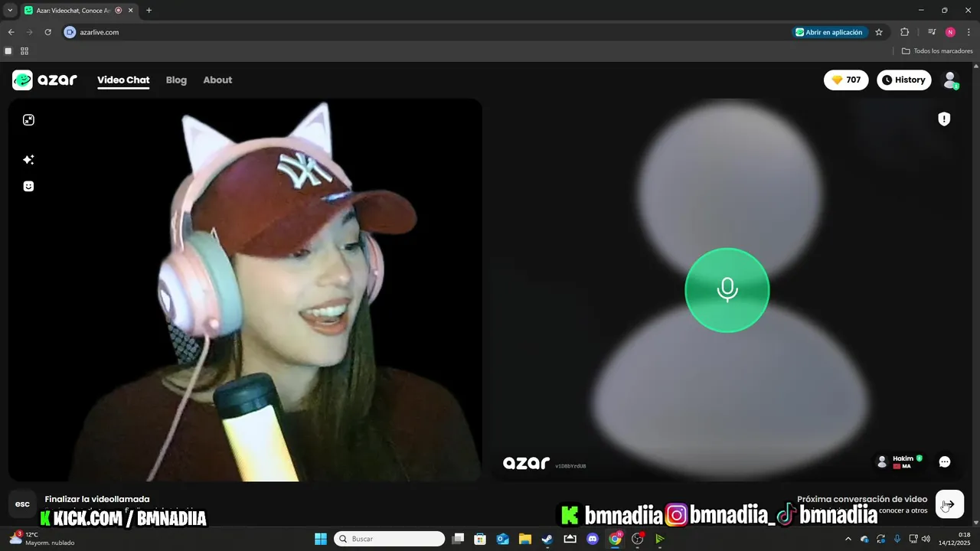Switch to Chrome in taskbar

click(x=615, y=539)
